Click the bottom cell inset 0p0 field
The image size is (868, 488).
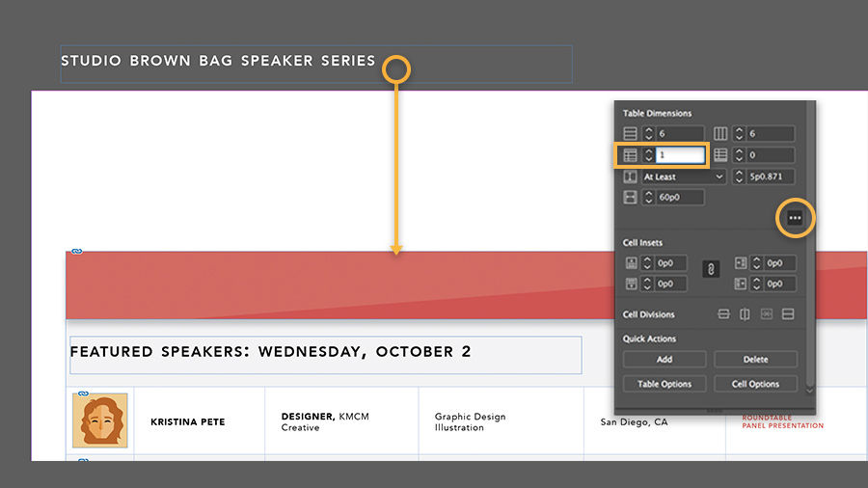pos(670,284)
